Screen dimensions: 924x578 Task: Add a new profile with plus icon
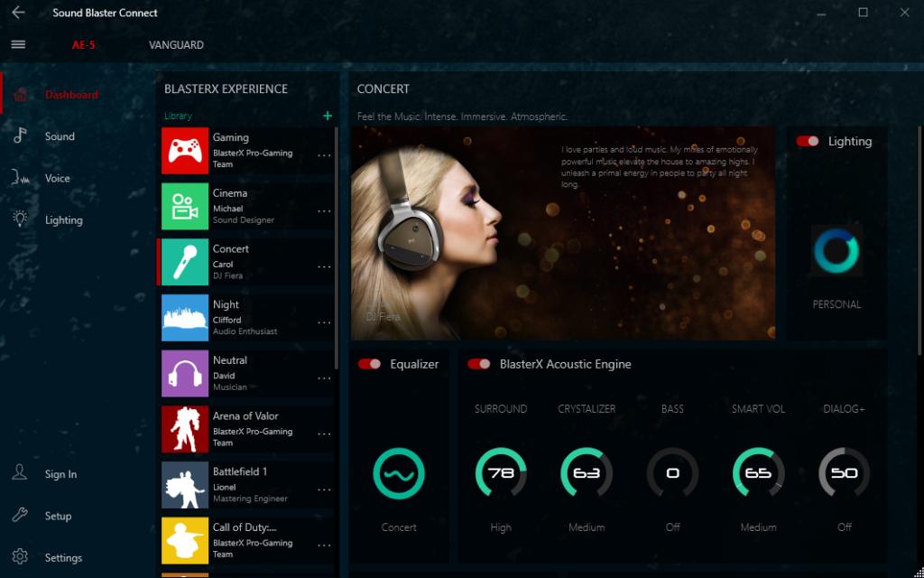pos(328,116)
